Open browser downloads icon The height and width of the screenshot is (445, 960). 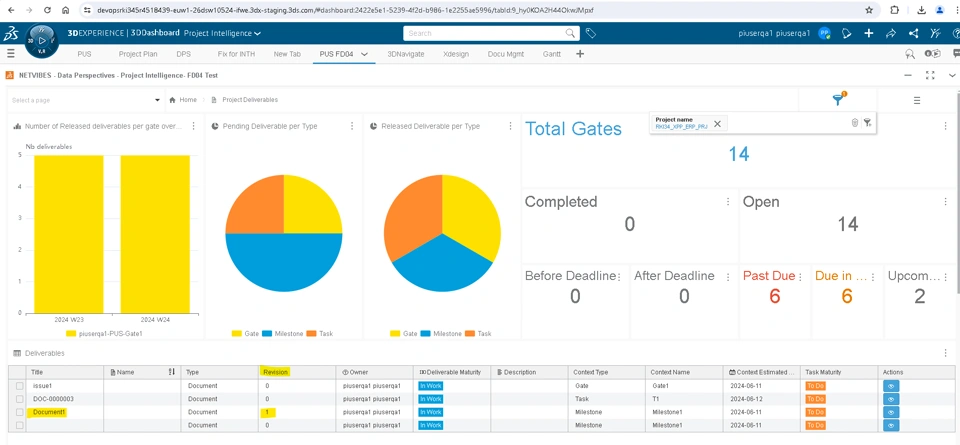coord(921,10)
